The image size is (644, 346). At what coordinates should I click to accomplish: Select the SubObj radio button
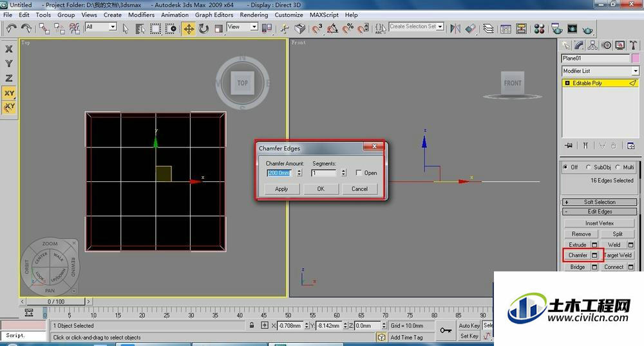588,167
